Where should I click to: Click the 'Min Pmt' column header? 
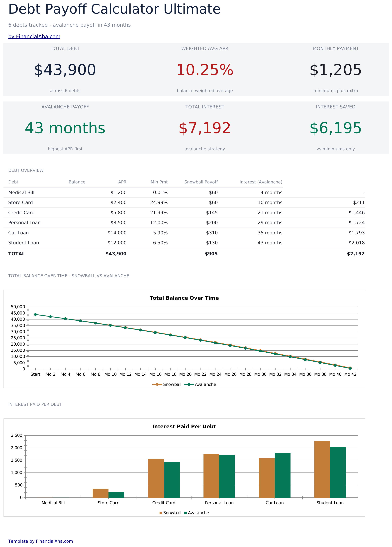click(x=159, y=182)
